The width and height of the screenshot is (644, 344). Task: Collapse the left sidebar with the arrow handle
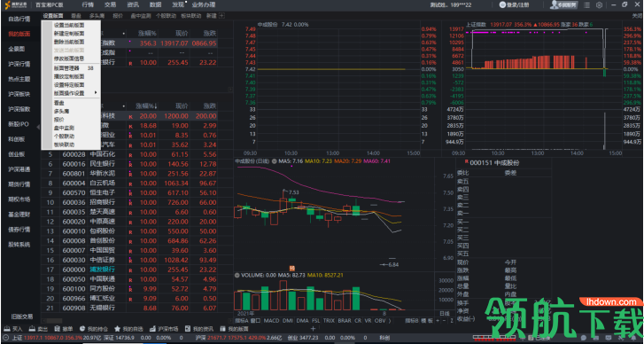point(39,127)
